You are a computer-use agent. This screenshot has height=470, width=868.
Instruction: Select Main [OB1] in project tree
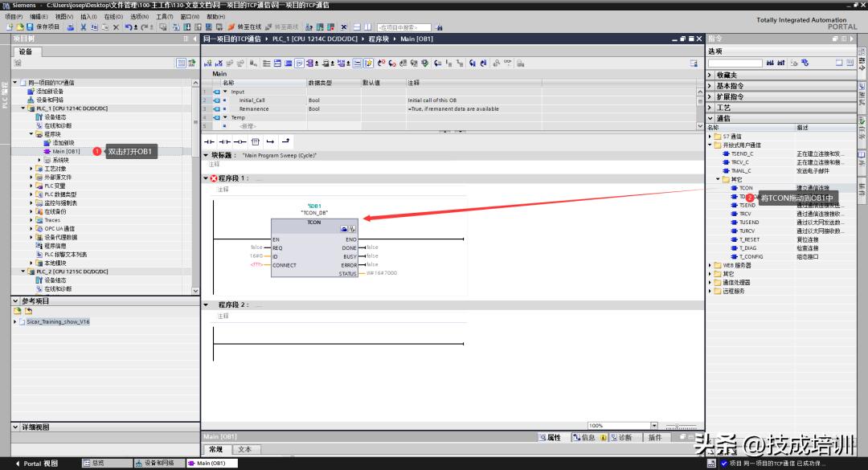click(66, 151)
